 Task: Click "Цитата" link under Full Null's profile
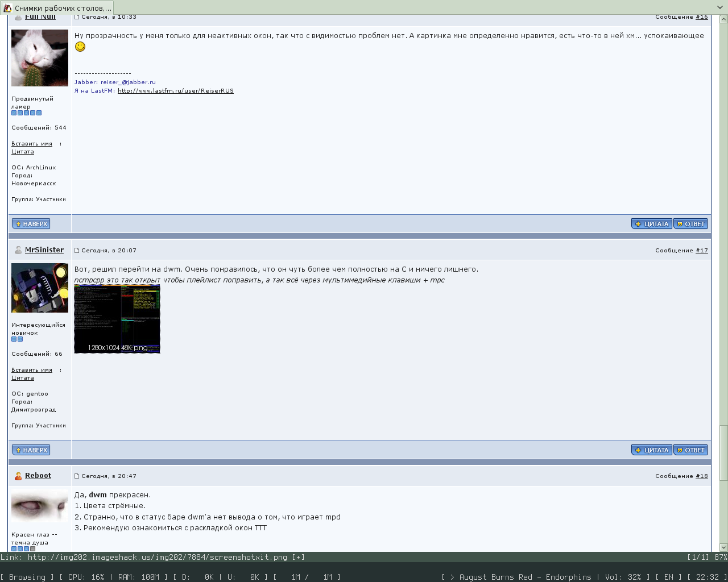(x=23, y=152)
